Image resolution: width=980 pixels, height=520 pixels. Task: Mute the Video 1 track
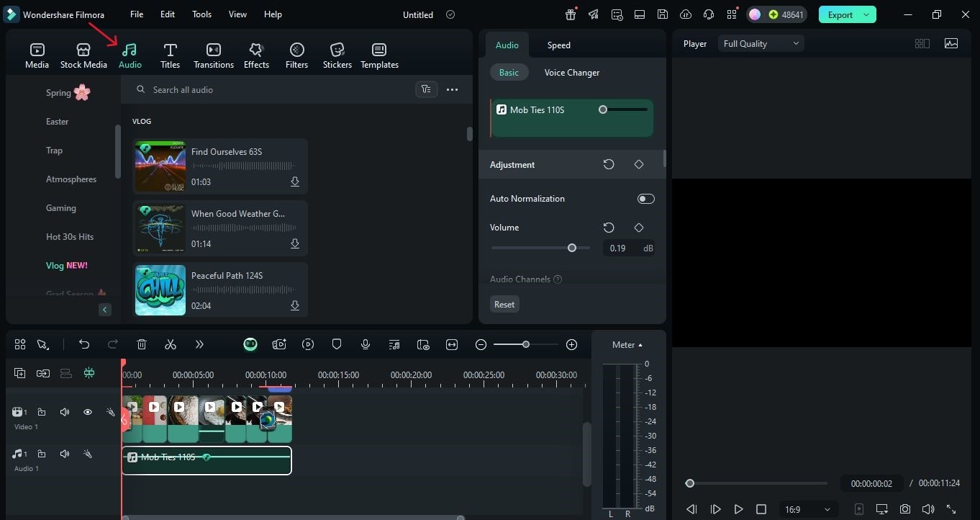tap(65, 412)
